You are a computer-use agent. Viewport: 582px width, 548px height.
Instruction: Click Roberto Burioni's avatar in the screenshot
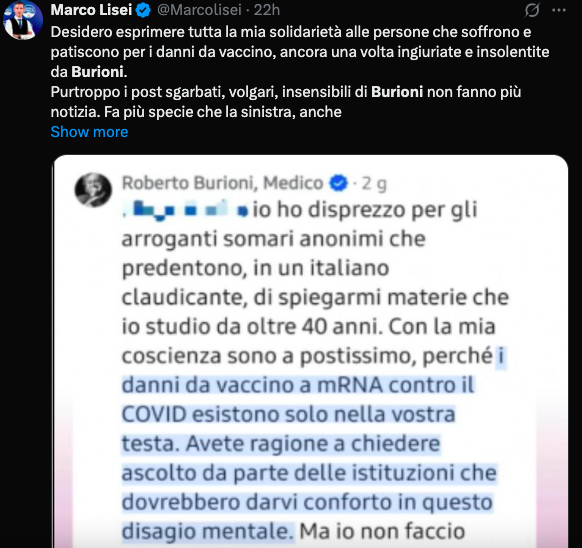(93, 190)
